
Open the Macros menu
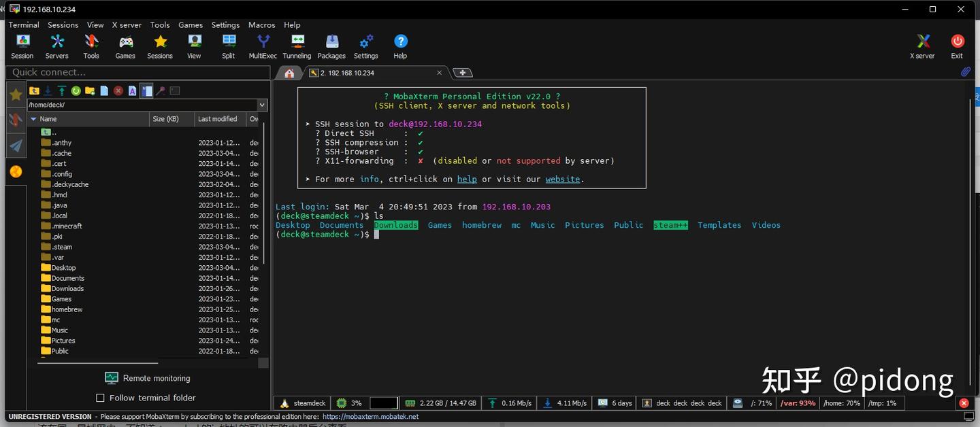[x=261, y=24]
